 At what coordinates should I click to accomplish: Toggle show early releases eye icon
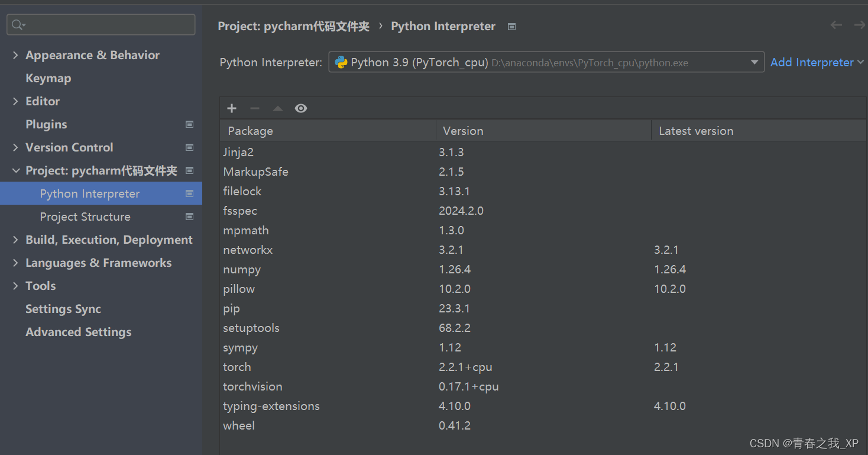301,108
